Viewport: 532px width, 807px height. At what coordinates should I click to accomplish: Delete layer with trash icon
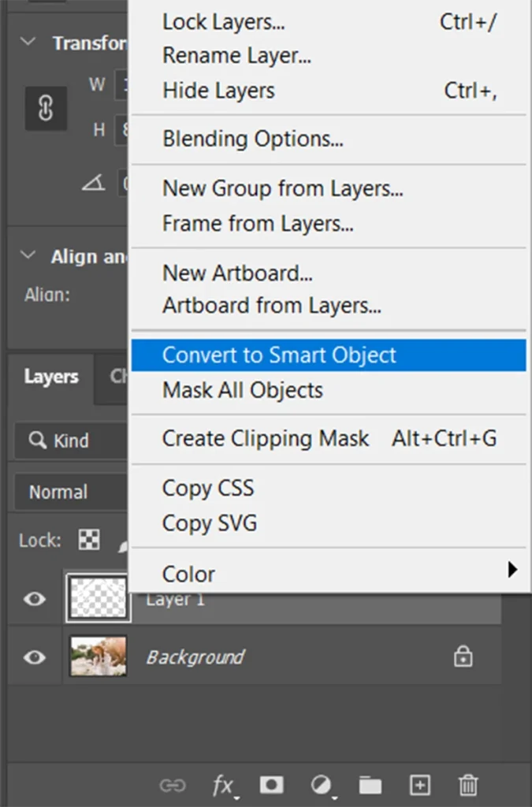click(x=468, y=785)
